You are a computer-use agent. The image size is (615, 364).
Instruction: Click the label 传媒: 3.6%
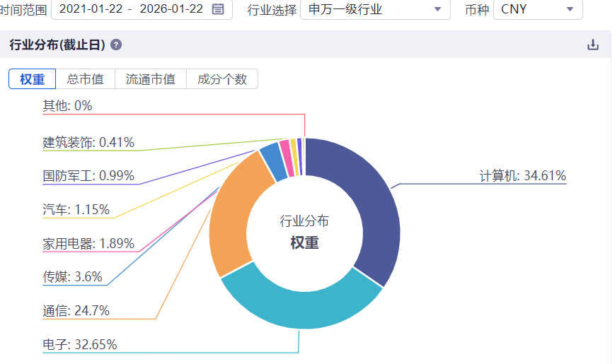click(73, 276)
